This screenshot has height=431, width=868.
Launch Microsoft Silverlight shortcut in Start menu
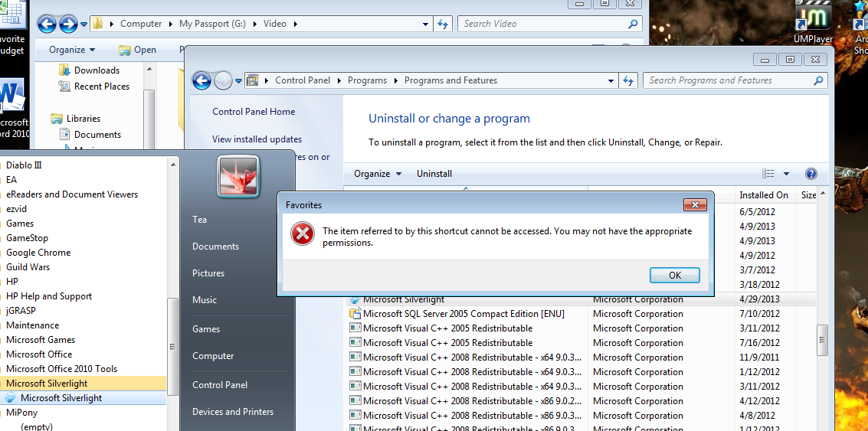pos(83,398)
